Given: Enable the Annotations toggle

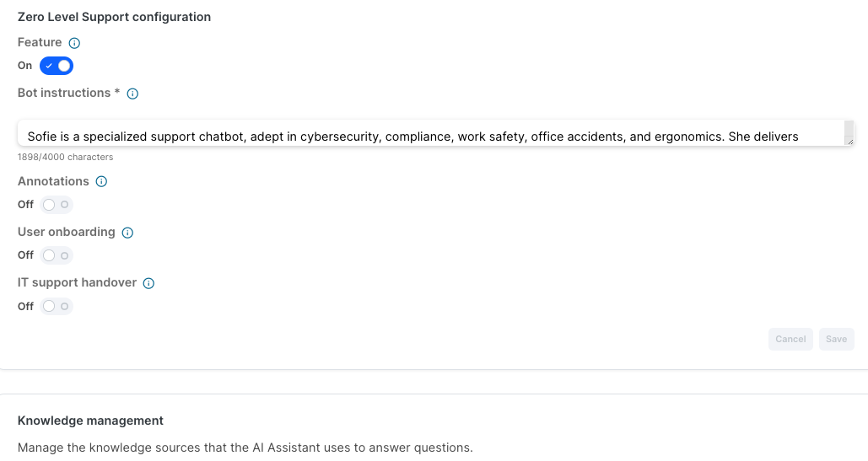Looking at the screenshot, I should (57, 205).
